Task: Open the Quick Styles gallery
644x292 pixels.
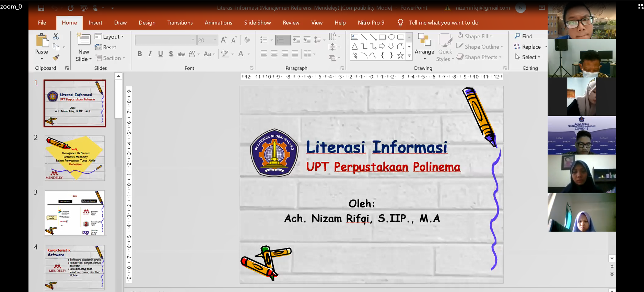Action: pos(445,47)
